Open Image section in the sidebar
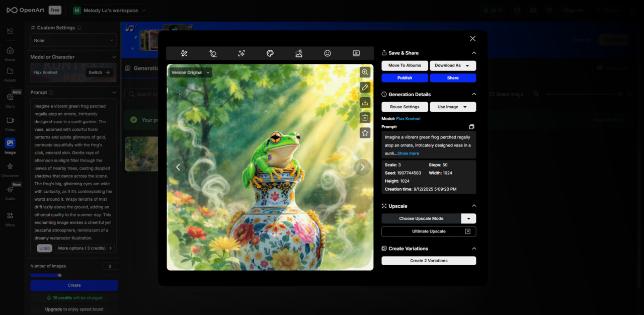This screenshot has width=644, height=315. [10, 146]
